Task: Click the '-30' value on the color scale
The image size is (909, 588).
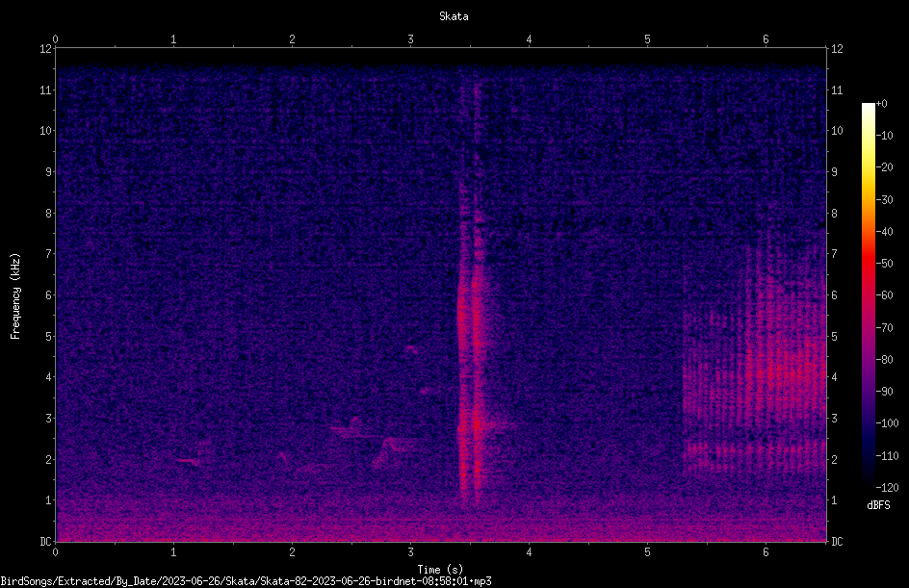Action: click(885, 200)
